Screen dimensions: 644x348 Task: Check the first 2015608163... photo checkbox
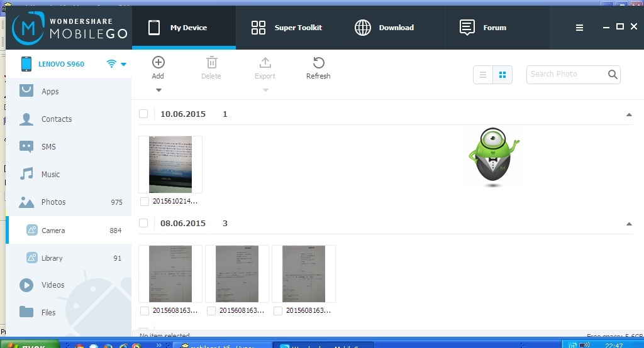coord(145,311)
